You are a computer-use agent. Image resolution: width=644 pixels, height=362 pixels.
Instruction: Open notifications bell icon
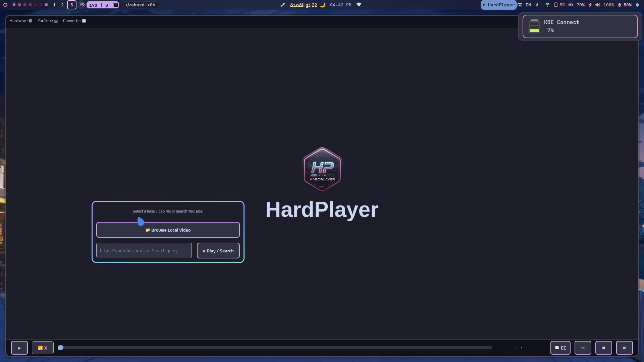(637, 5)
